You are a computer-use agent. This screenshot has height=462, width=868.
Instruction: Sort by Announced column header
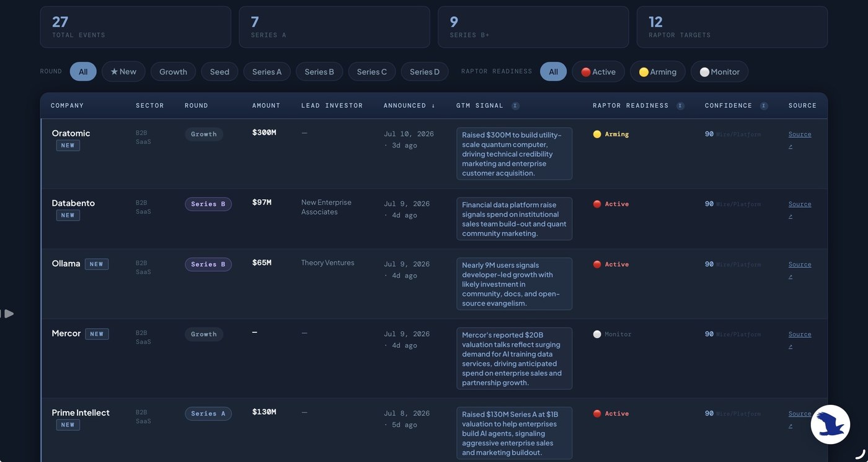coord(409,106)
